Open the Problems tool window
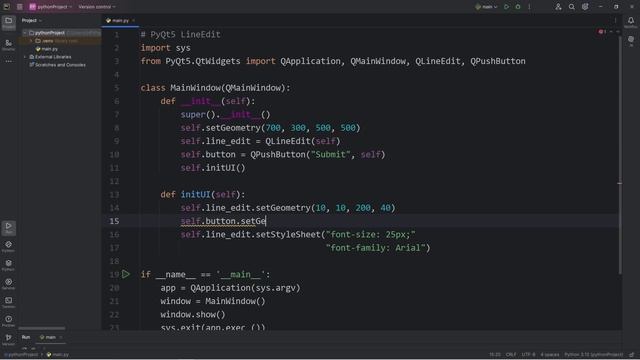 coord(9,321)
